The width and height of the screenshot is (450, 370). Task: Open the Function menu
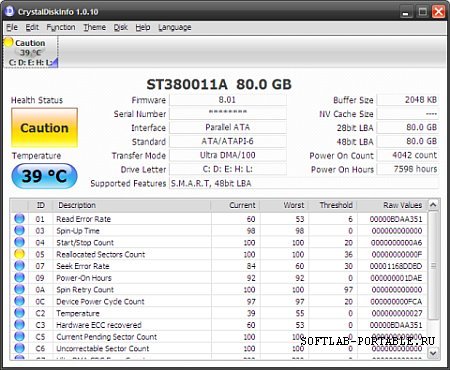61,27
